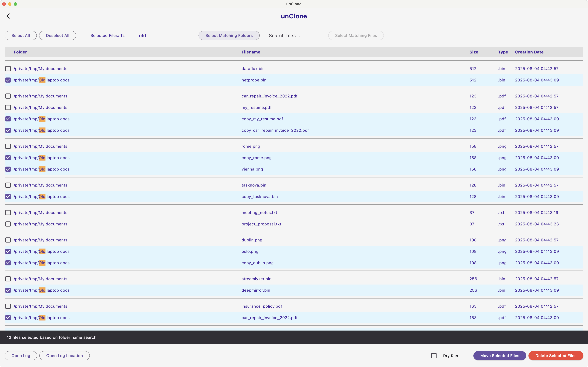Click the back arrow icon
588x367 pixels.
(8, 16)
